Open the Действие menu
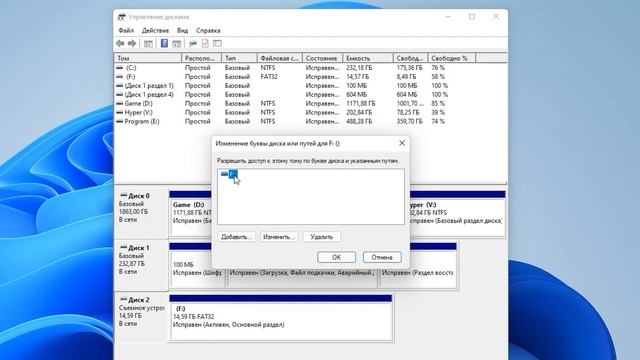 155,31
